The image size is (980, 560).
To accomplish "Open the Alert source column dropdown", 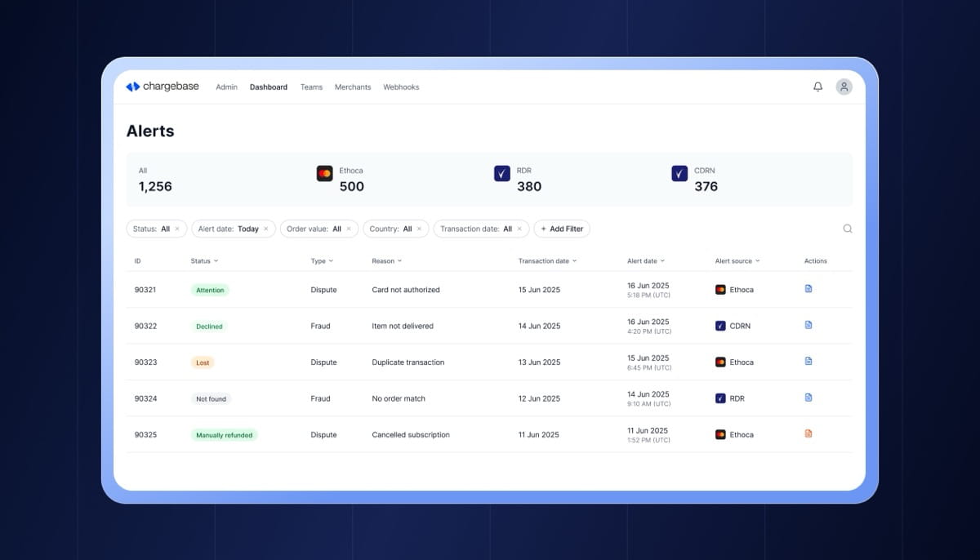I will click(737, 261).
